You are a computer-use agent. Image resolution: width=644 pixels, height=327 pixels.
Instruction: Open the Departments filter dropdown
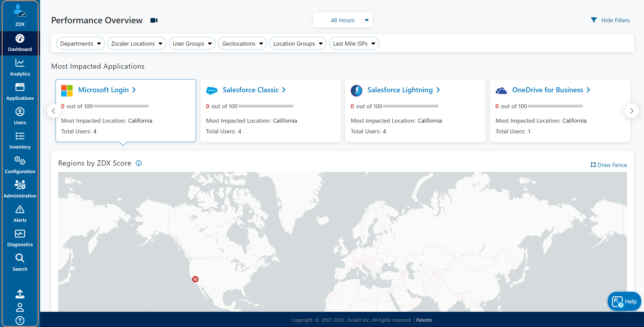pyautogui.click(x=80, y=44)
